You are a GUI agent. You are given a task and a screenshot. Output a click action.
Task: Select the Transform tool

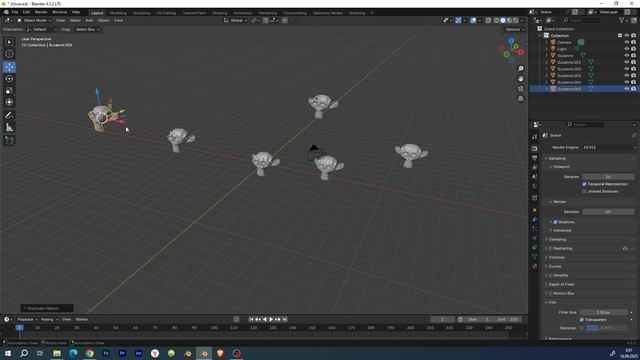[x=9, y=102]
